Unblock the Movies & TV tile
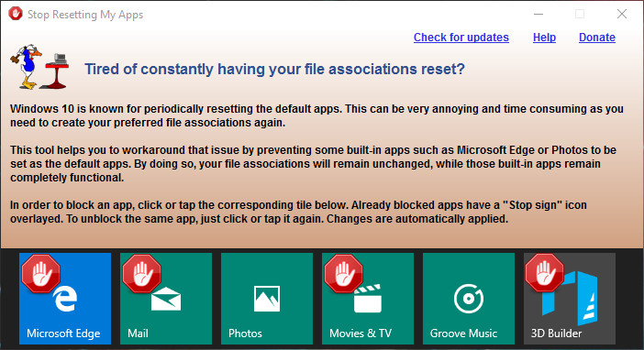Screen dimensions: 644x350 click(x=368, y=299)
